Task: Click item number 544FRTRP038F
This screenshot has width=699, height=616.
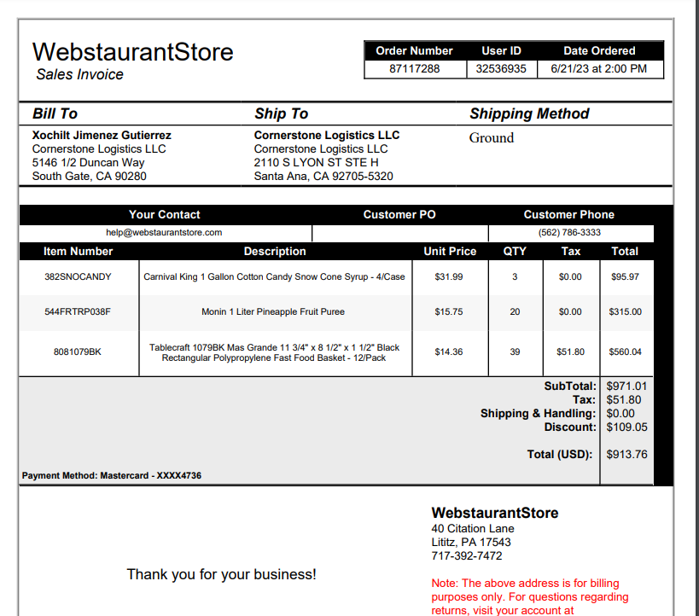Action: 78,311
